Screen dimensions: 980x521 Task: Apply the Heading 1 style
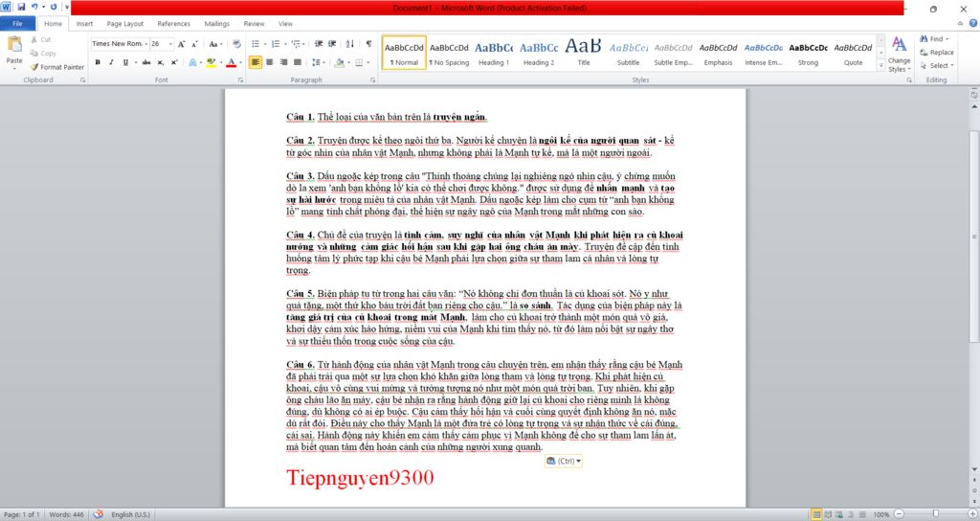click(494, 53)
